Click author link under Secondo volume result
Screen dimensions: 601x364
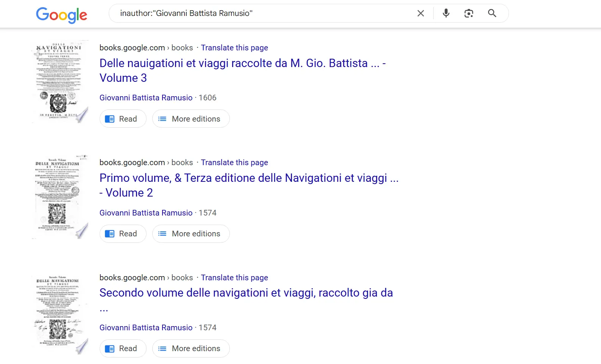coord(146,328)
